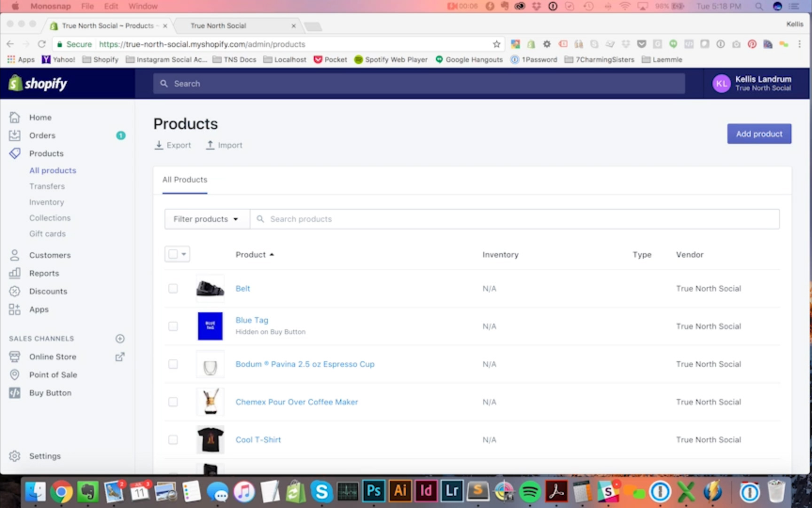
Task: View Online Store via external link icon
Action: point(120,357)
